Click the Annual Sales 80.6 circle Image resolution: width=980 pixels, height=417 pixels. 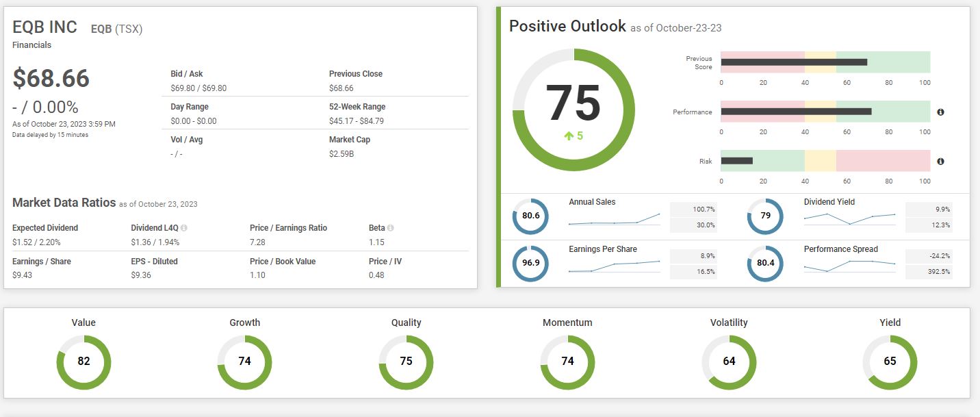530,216
